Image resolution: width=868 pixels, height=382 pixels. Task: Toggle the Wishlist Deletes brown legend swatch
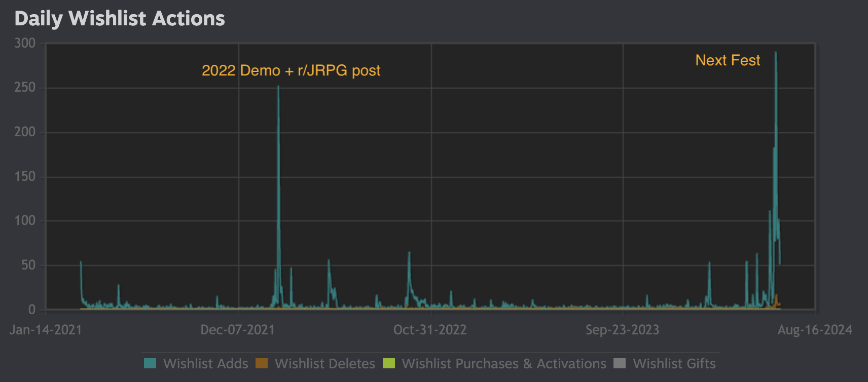pos(262,363)
